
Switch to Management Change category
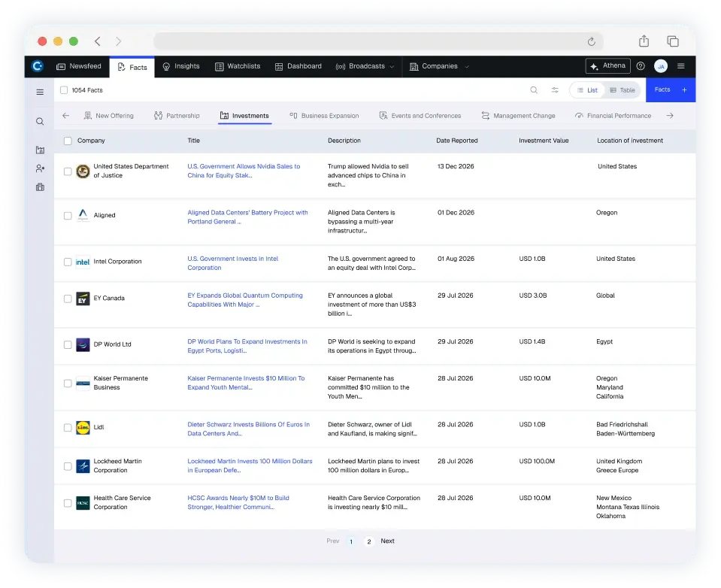[518, 116]
